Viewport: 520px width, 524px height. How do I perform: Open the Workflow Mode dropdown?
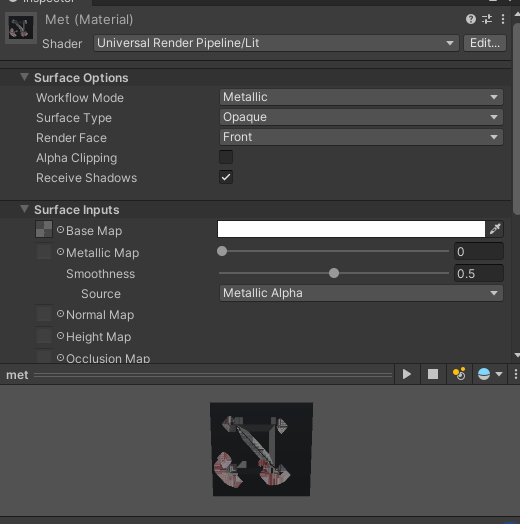coord(361,97)
